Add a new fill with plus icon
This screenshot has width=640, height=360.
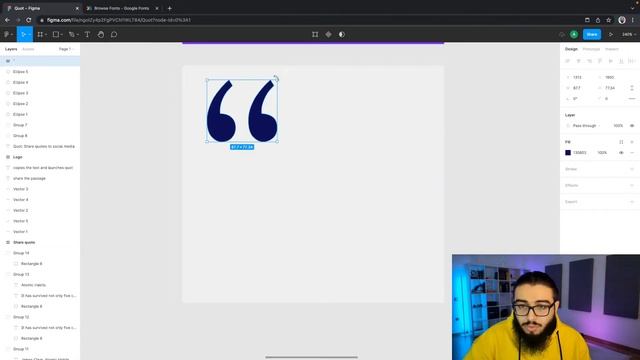(632, 142)
